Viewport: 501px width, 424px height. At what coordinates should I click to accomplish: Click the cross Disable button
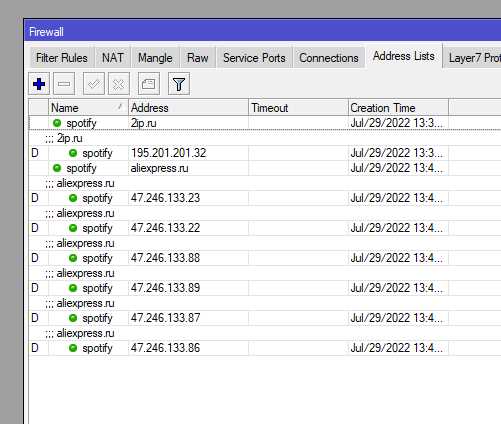point(119,84)
